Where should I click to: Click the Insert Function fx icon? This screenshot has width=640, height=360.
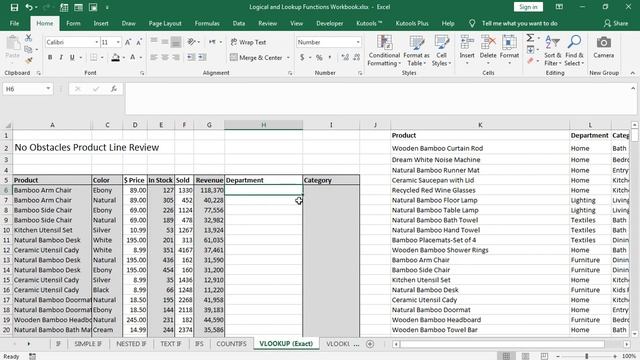coord(114,89)
